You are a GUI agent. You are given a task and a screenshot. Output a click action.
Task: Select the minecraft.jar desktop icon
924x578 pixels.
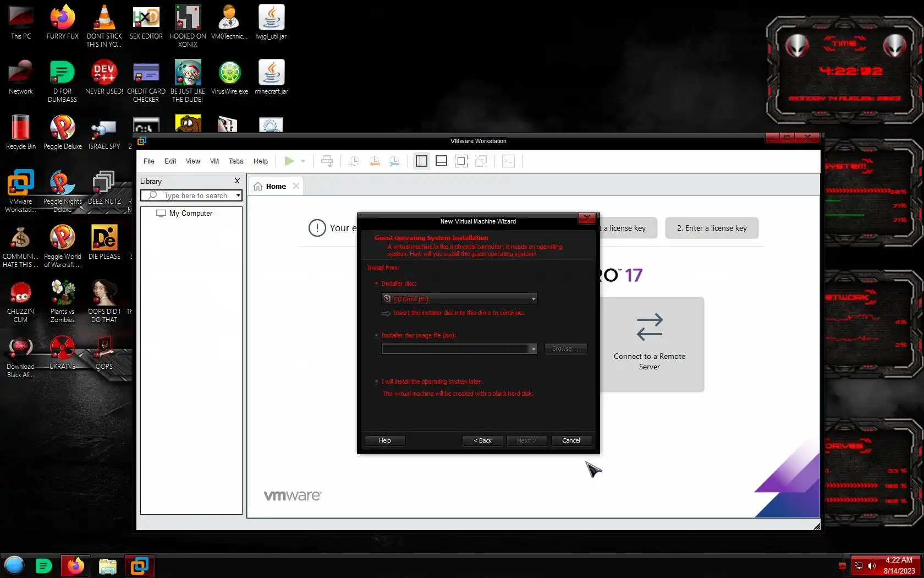click(271, 78)
